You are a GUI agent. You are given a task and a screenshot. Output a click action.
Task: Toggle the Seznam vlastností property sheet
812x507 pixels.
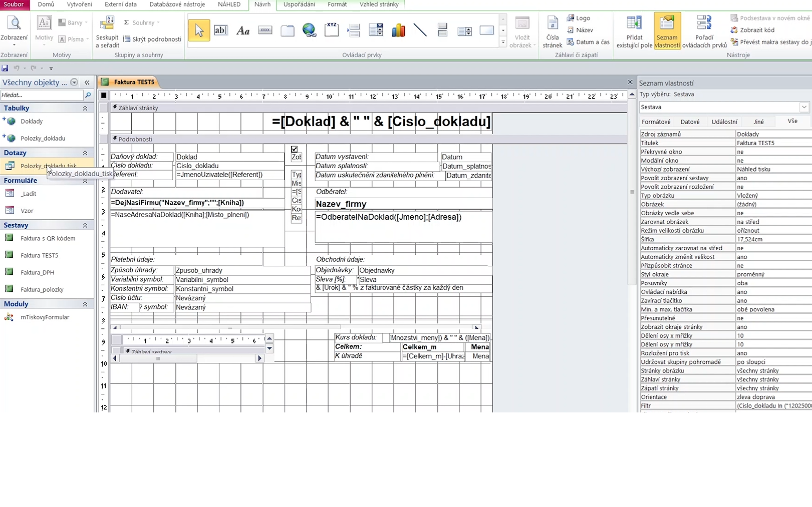pos(667,31)
